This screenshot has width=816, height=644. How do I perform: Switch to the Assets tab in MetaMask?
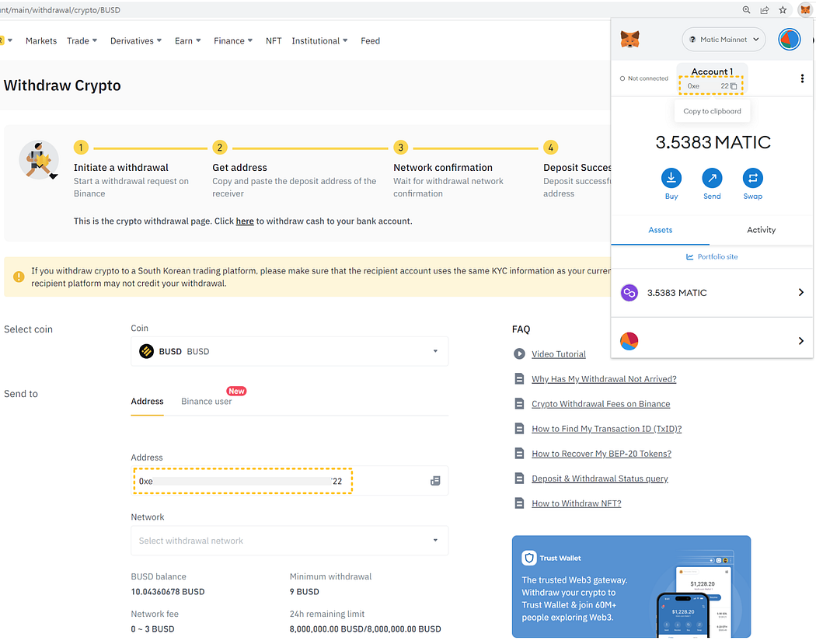[x=661, y=230]
